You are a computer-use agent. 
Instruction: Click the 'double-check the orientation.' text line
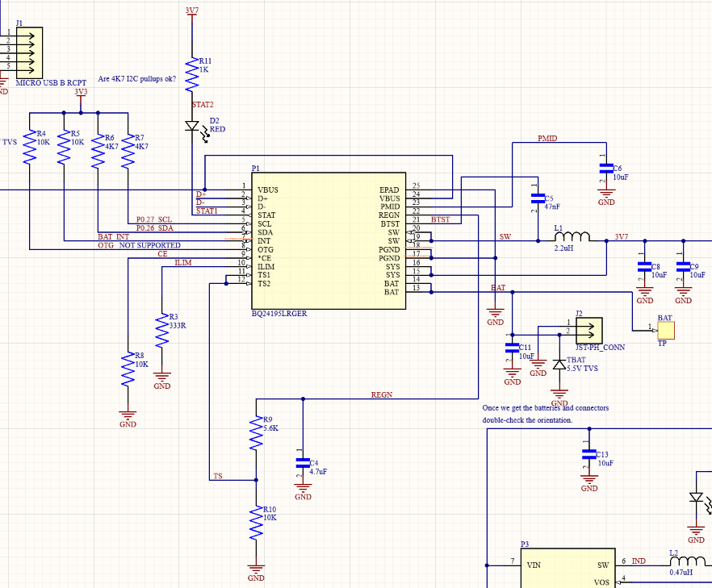coord(527,420)
